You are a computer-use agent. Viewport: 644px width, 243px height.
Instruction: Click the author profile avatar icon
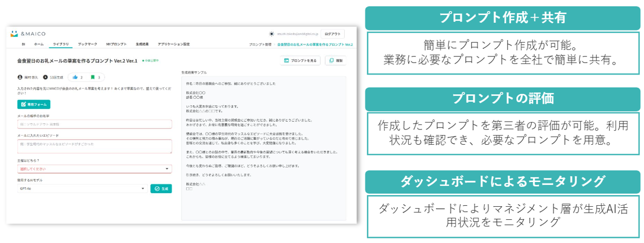click(20, 78)
